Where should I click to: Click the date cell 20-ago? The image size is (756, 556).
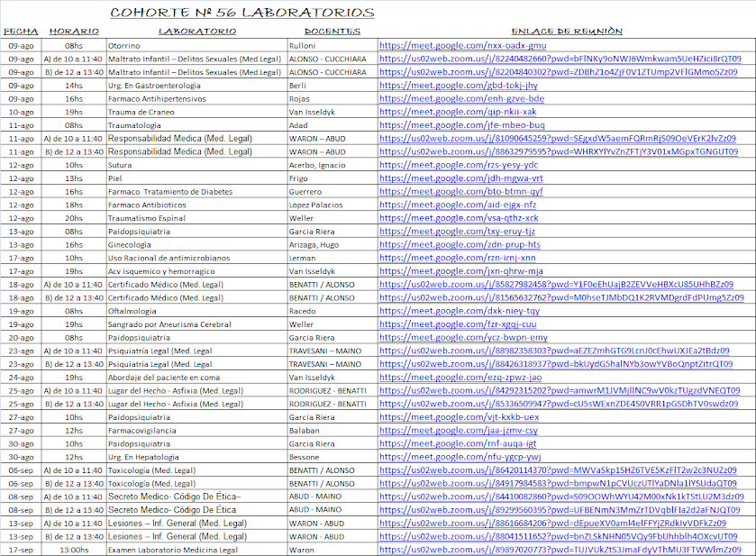point(22,338)
